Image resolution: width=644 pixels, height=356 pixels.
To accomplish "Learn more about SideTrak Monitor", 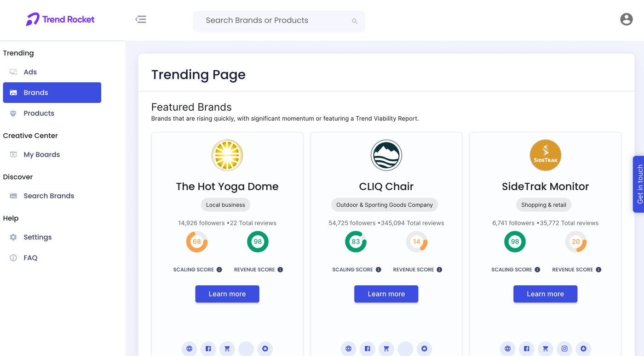I will [x=546, y=294].
